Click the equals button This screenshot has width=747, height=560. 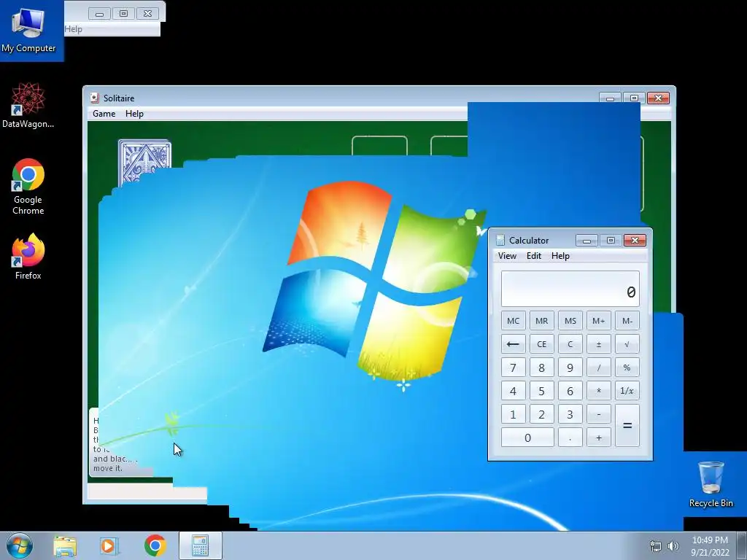pos(627,426)
